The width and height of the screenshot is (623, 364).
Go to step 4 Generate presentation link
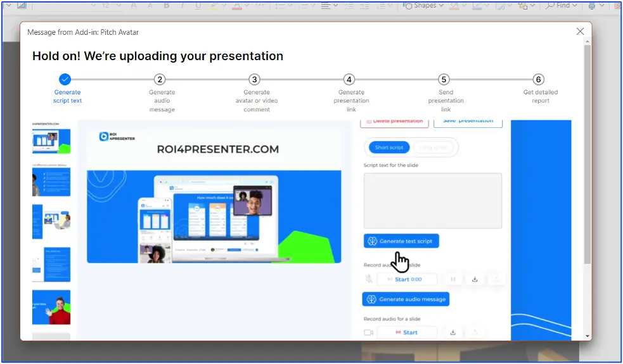point(349,79)
